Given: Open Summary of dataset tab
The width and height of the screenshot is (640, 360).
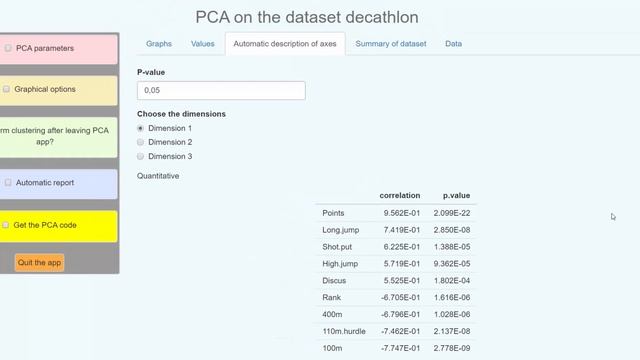Looking at the screenshot, I should tap(391, 44).
